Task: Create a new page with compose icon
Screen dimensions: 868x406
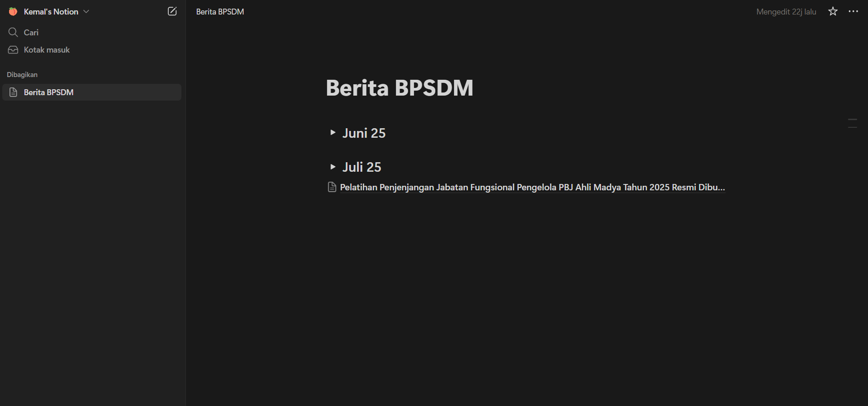Action: 172,12
